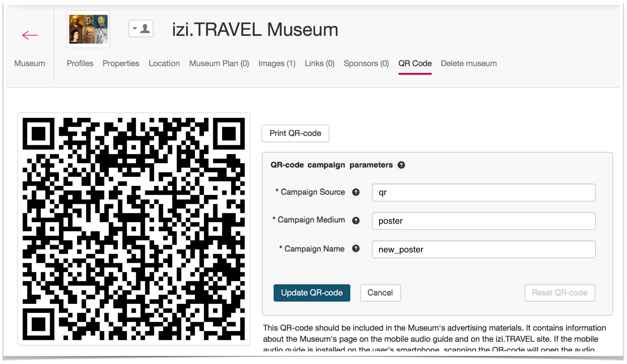627x364 pixels.
Task: Click the Print QR-code button
Action: [295, 133]
